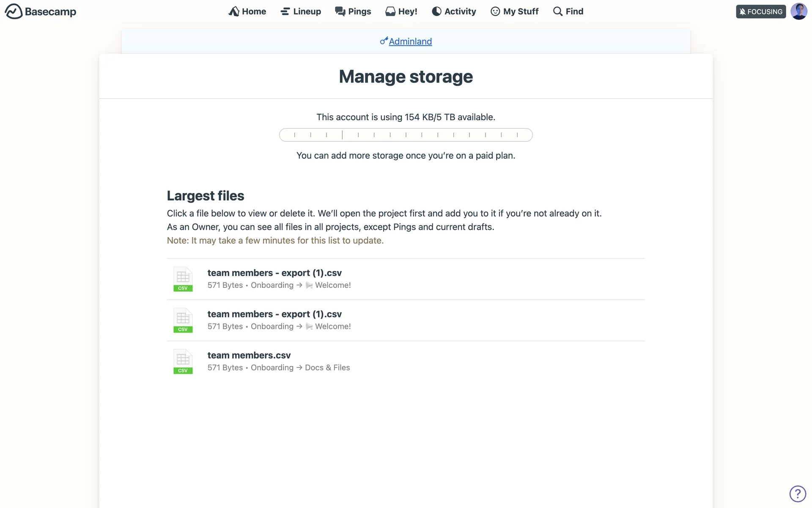
Task: Open the team members.csv file
Action: [249, 355]
